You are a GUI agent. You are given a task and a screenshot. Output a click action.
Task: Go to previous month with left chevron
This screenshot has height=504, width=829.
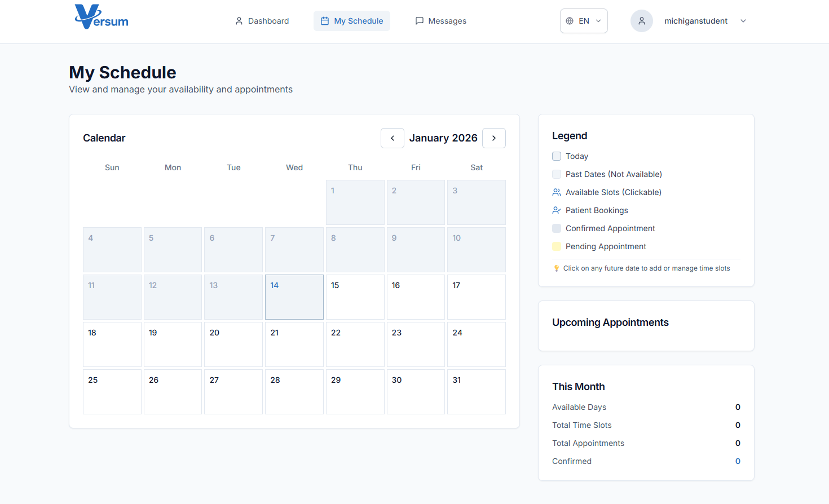coord(393,138)
